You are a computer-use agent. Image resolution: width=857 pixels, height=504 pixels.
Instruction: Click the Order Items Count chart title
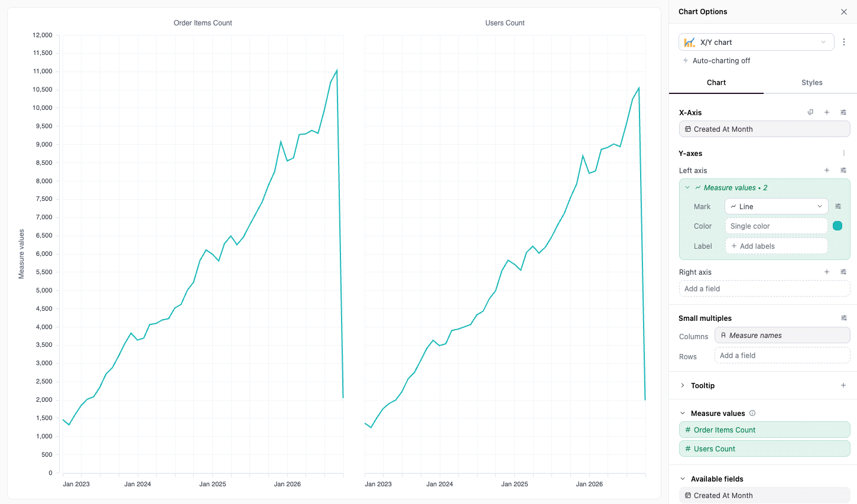pyautogui.click(x=203, y=23)
